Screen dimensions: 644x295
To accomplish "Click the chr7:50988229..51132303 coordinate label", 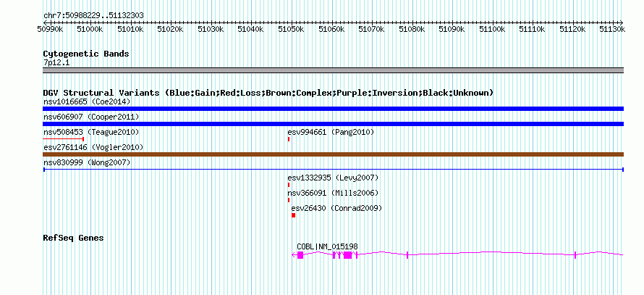I will pos(93,16).
